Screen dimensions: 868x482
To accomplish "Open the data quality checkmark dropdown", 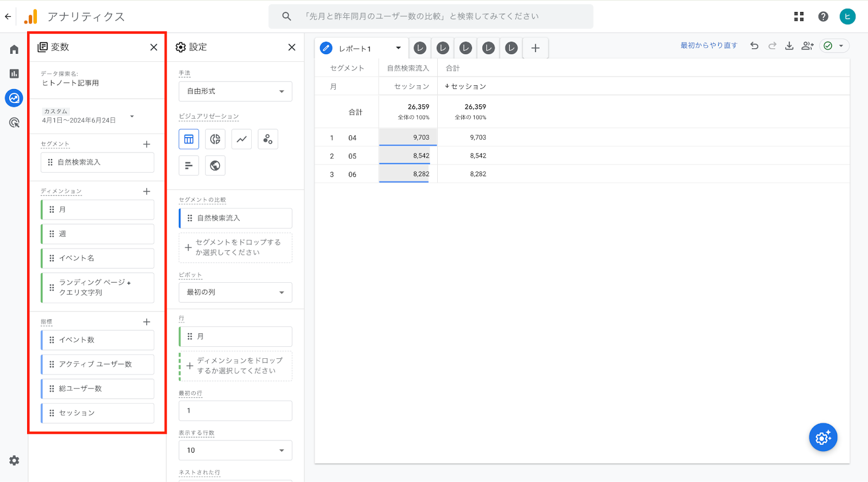I will point(834,46).
